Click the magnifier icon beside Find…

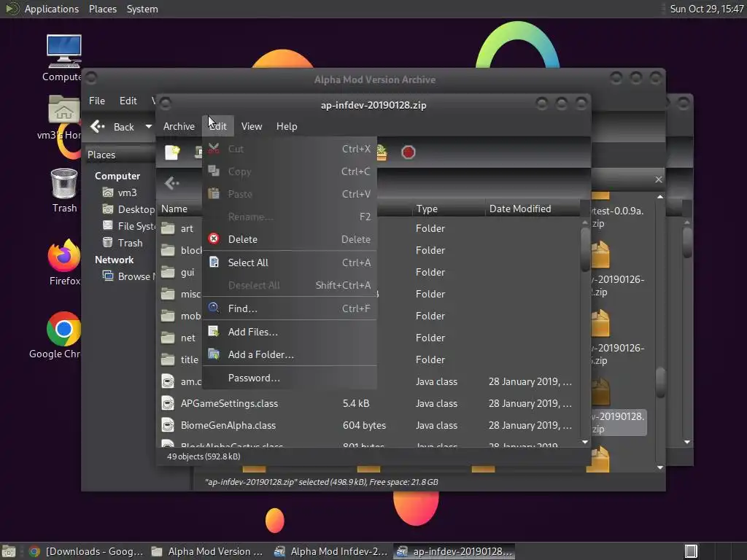coord(214,308)
